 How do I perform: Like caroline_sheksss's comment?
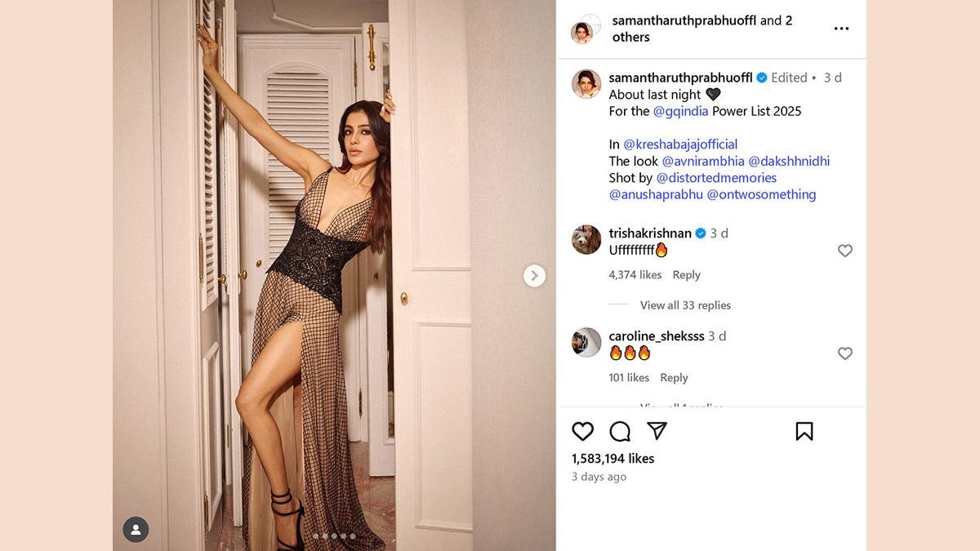point(845,353)
